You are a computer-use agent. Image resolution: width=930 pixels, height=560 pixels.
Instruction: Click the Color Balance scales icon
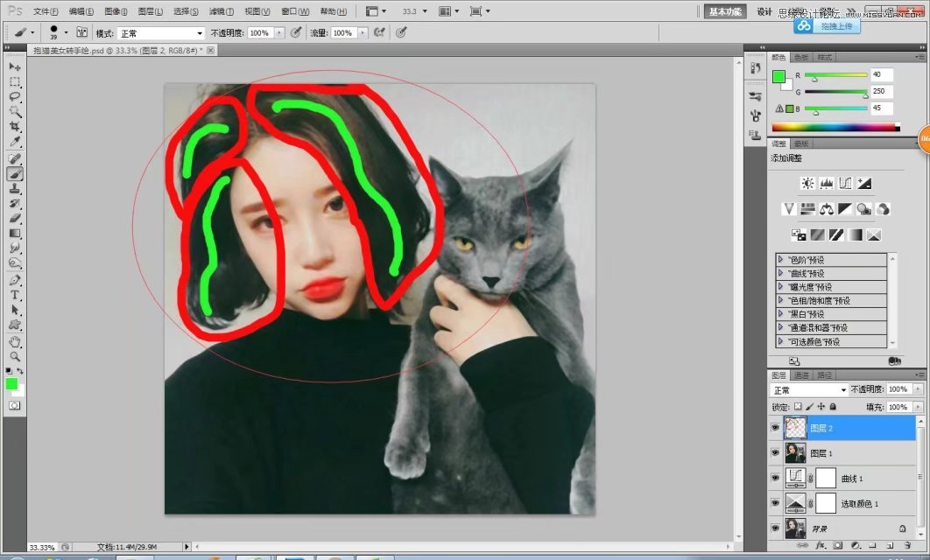point(826,208)
